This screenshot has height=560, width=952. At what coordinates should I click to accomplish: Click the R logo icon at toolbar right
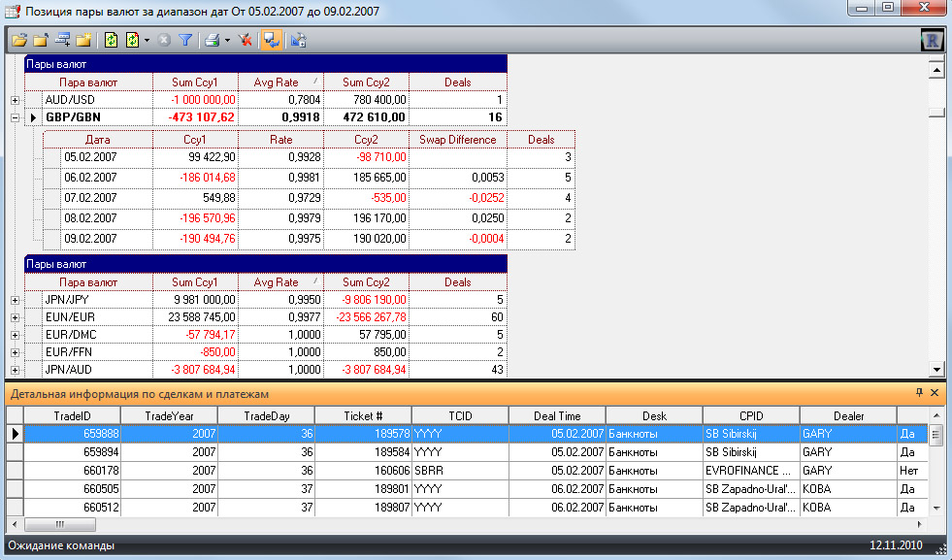pyautogui.click(x=932, y=41)
